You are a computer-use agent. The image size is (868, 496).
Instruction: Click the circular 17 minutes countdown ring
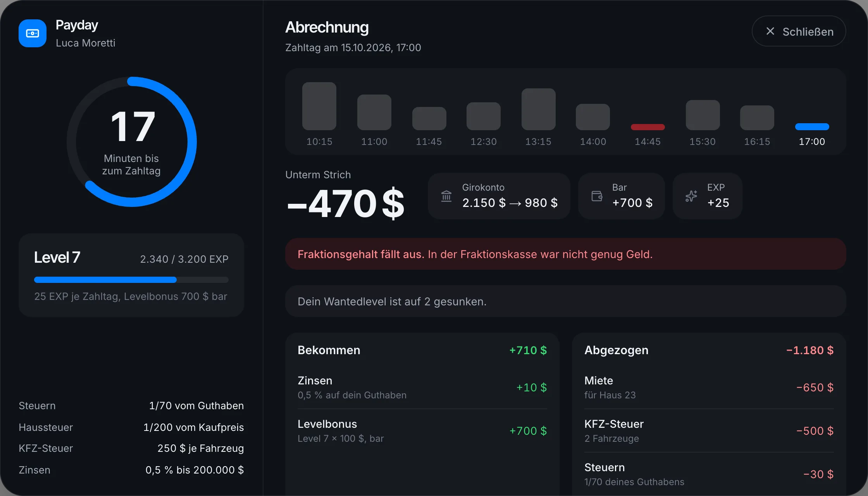[132, 142]
